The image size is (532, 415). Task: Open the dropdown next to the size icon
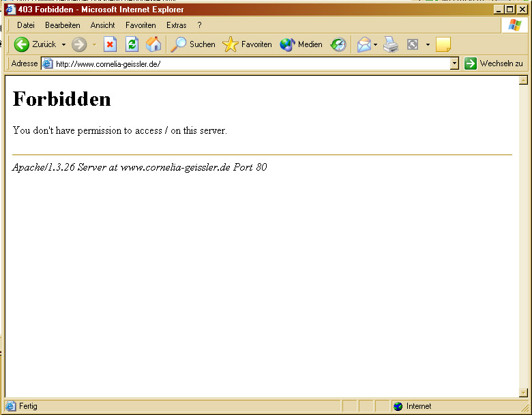[x=428, y=44]
